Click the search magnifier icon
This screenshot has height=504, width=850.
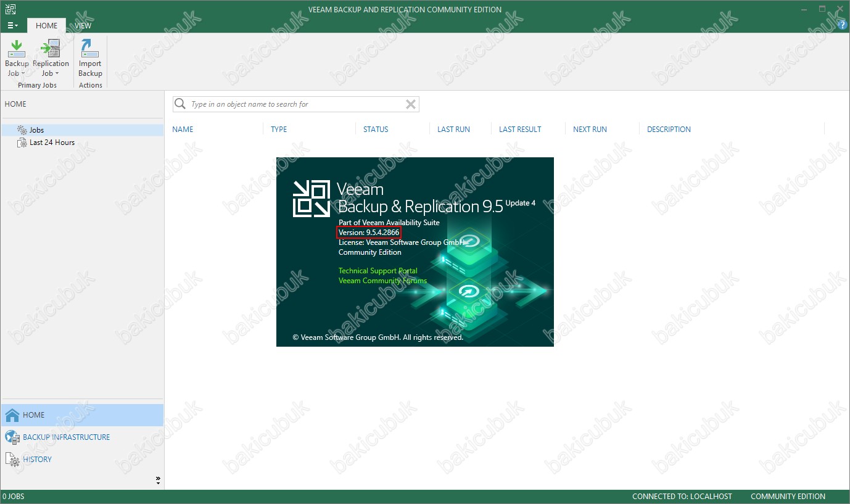click(x=180, y=104)
